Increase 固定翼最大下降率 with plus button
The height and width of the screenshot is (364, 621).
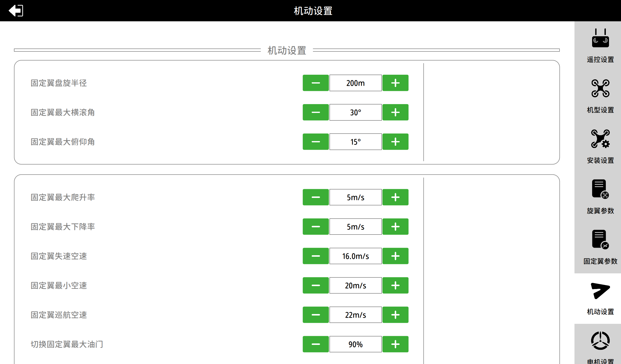click(395, 227)
